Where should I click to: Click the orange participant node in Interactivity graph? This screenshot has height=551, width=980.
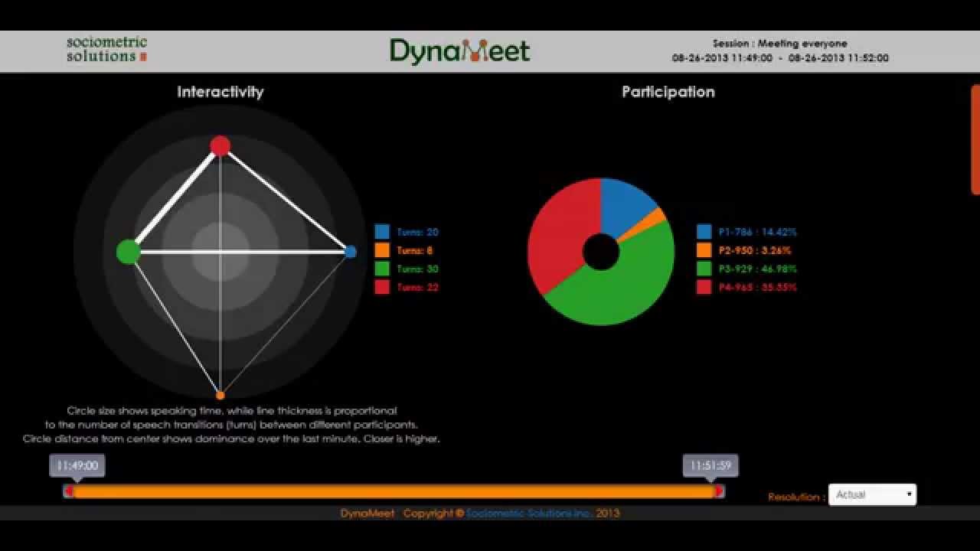point(220,395)
